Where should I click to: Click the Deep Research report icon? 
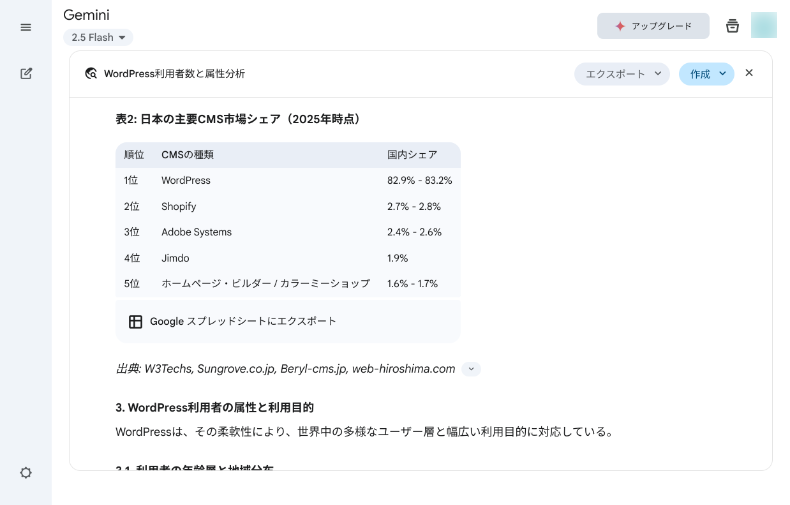(x=91, y=74)
